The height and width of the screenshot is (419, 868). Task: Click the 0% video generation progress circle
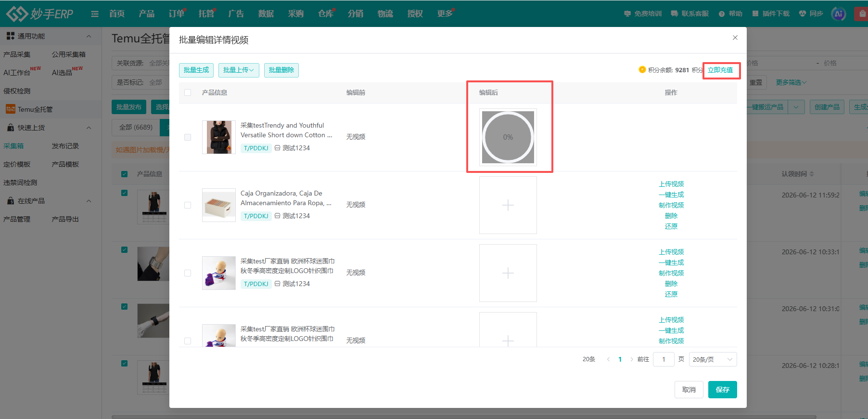508,137
